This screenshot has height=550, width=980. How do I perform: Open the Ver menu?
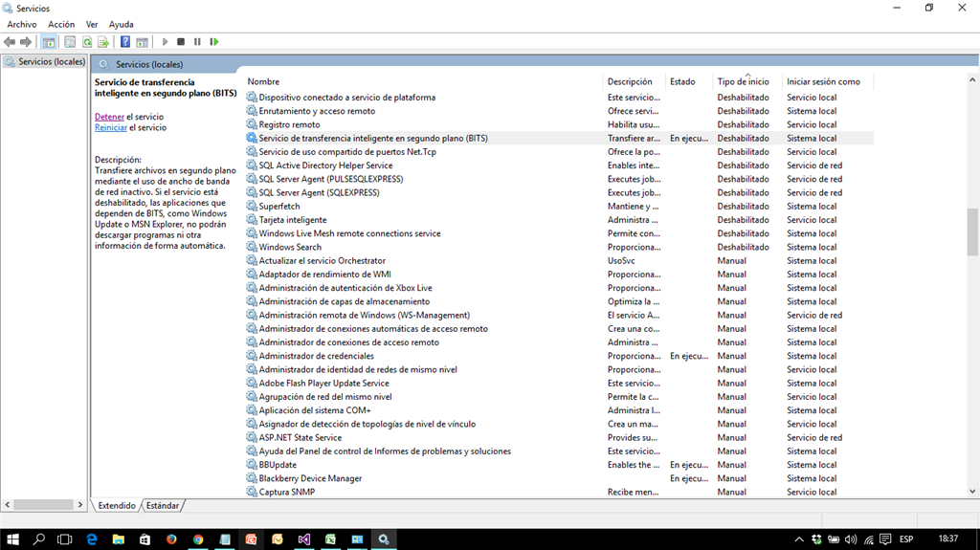tap(92, 24)
